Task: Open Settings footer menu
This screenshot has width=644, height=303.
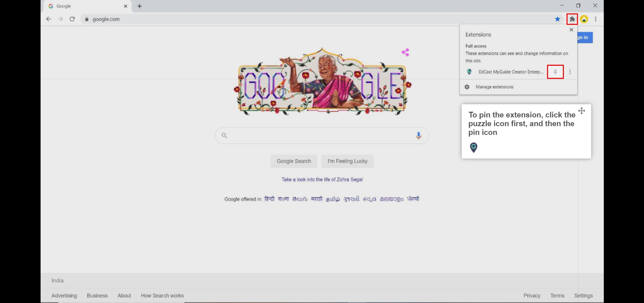Action: coord(583,296)
